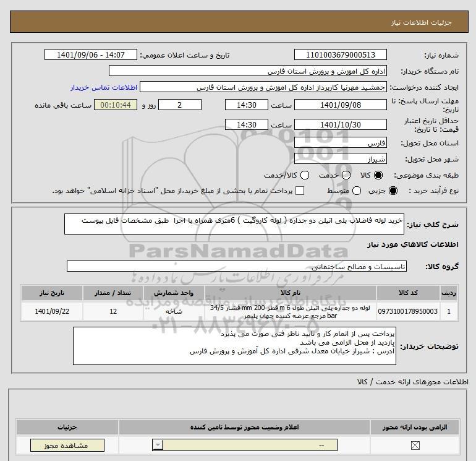
Task: Click the product name cell لوله دو جداره
Action: pyautogui.click(x=290, y=311)
